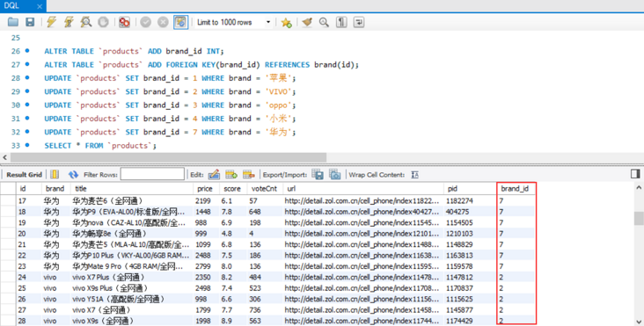644x326 pixels.
Task: Toggle invisible characters pilcrow icon
Action: pyautogui.click(x=341, y=22)
